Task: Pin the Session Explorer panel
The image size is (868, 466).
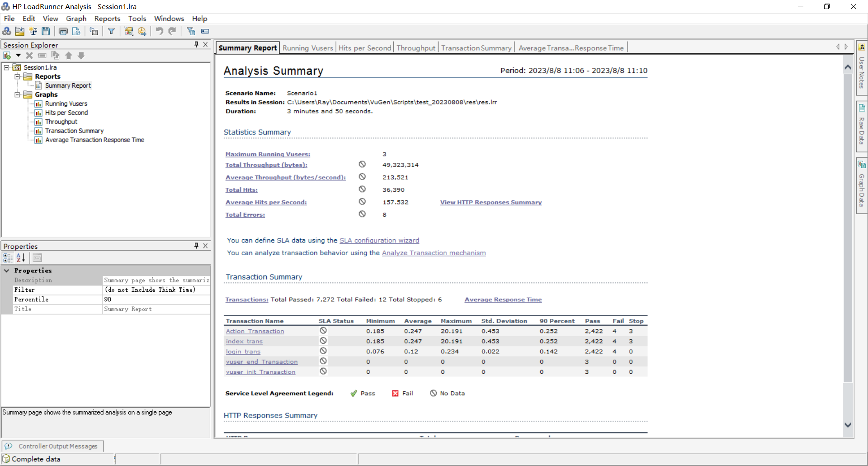Action: [x=196, y=44]
